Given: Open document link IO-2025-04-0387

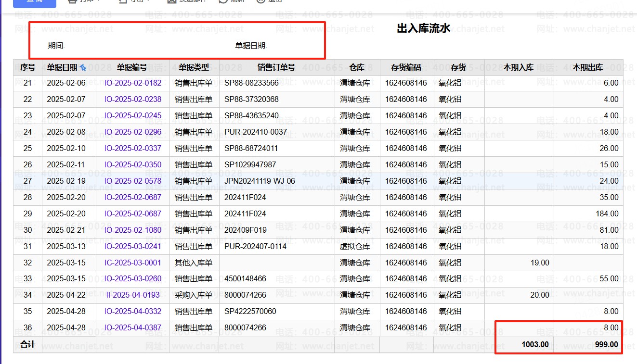Looking at the screenshot, I should click(x=133, y=328).
